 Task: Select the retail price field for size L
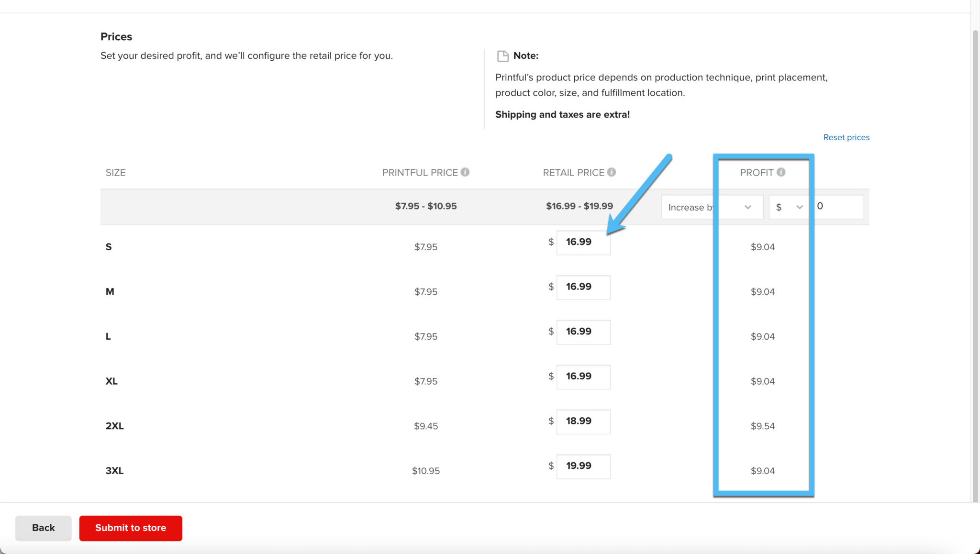(583, 332)
